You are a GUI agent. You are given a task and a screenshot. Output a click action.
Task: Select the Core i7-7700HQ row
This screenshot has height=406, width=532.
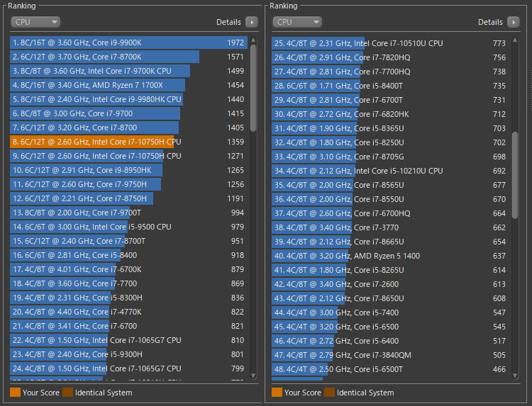click(x=391, y=72)
